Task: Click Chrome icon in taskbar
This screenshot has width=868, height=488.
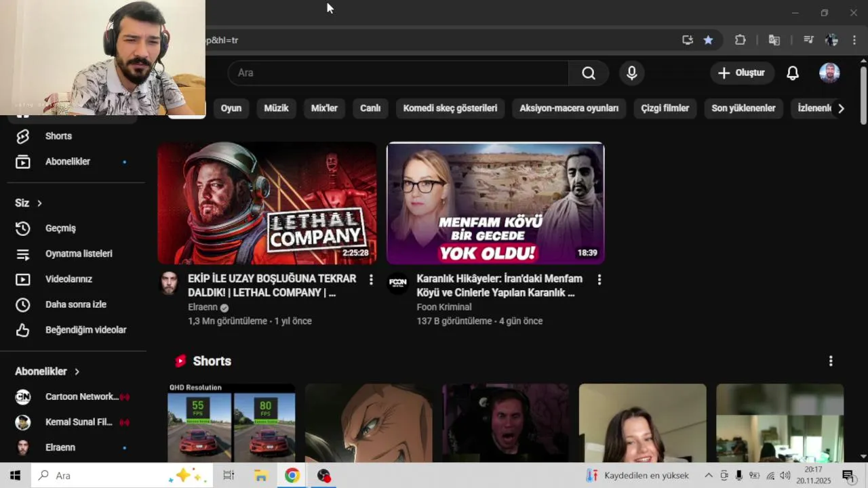Action: click(292, 476)
